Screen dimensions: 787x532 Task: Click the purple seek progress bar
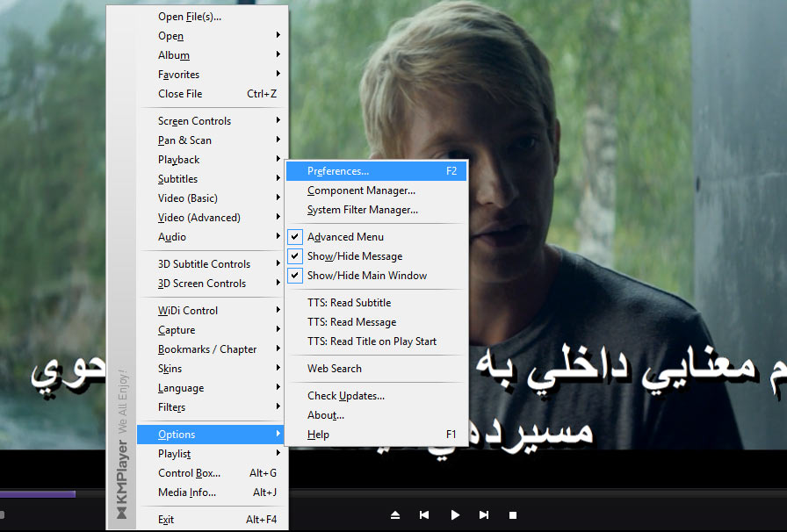click(37, 494)
